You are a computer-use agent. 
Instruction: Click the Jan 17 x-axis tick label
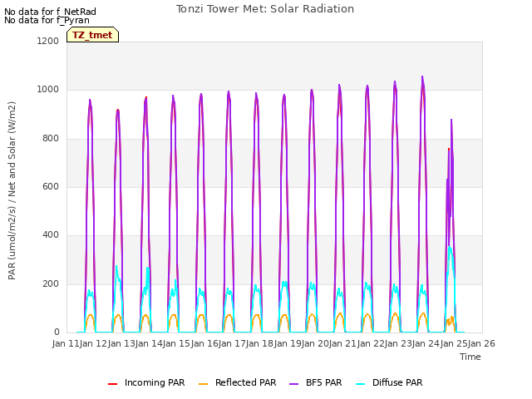coord(232,343)
